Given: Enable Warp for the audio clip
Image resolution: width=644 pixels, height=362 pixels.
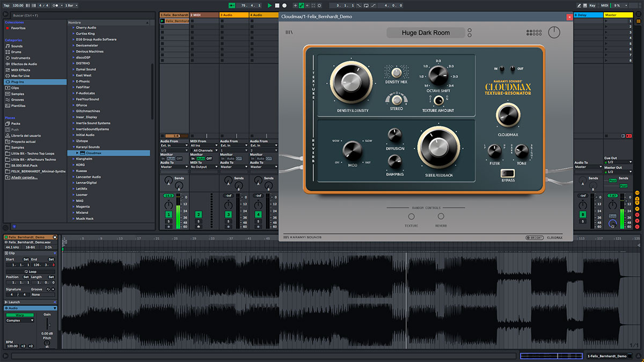Looking at the screenshot, I should click(19, 315).
